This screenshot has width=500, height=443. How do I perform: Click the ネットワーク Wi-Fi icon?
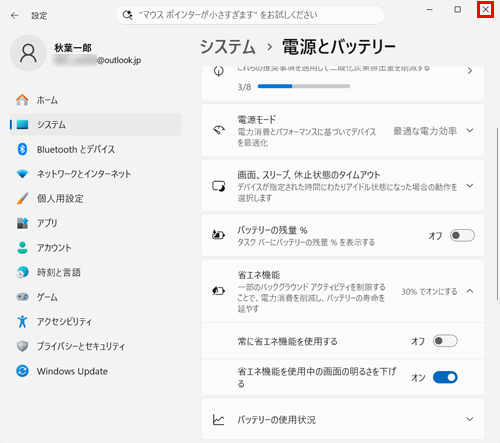(x=22, y=174)
